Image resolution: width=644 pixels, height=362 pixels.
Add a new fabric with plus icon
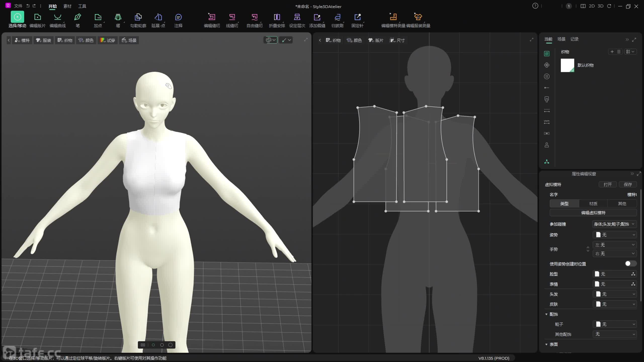(612, 52)
